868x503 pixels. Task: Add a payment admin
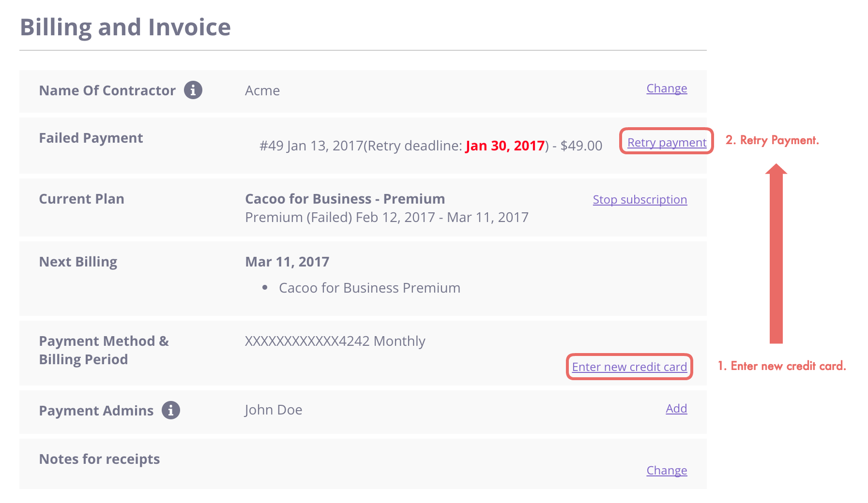click(676, 409)
